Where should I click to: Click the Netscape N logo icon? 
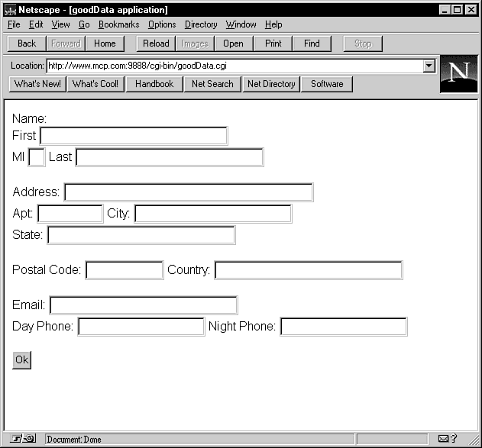458,74
